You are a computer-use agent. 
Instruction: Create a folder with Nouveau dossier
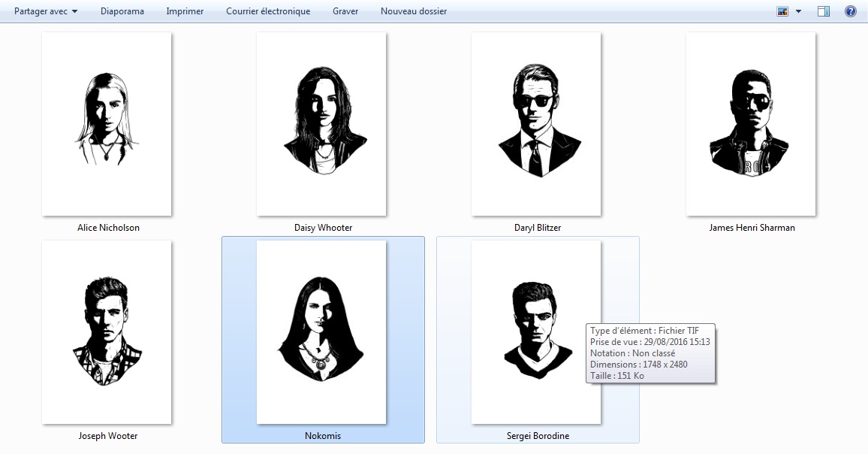point(414,11)
